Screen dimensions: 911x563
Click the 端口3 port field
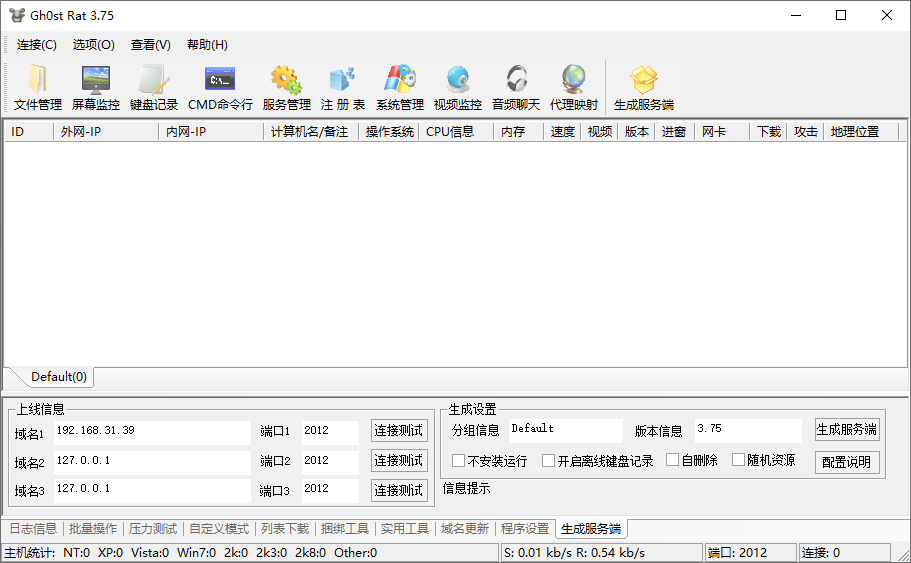coord(330,491)
